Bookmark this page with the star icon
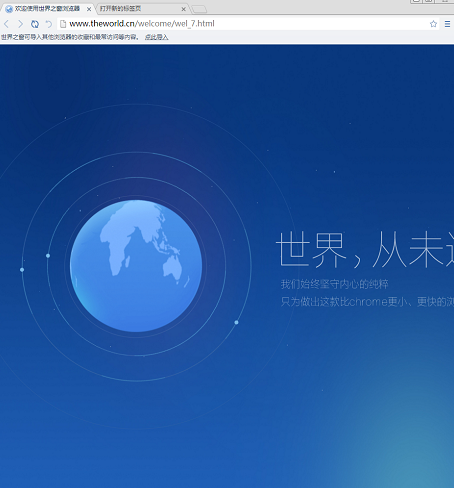Viewport: 454px width, 488px height. (433, 24)
